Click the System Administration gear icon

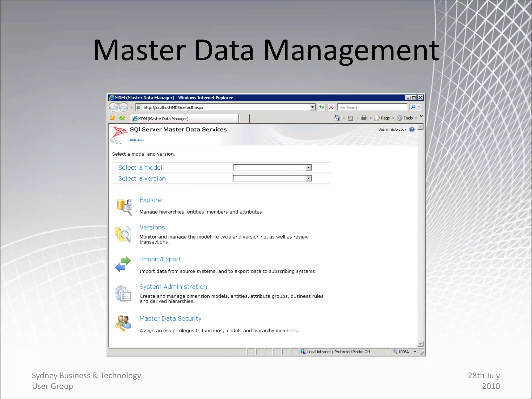(x=123, y=294)
